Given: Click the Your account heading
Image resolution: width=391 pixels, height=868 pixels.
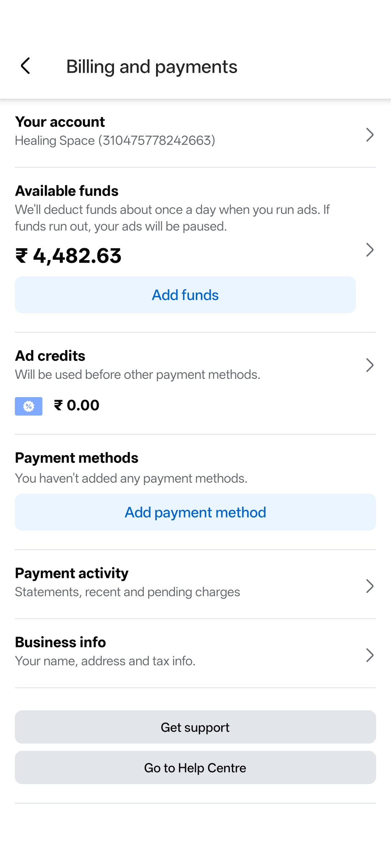Looking at the screenshot, I should [x=60, y=122].
